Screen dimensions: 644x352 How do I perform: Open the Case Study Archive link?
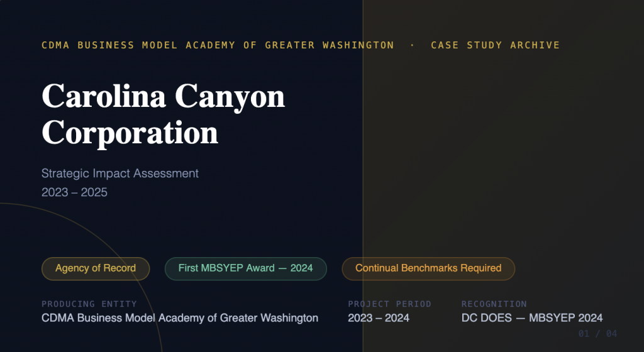pyautogui.click(x=495, y=45)
